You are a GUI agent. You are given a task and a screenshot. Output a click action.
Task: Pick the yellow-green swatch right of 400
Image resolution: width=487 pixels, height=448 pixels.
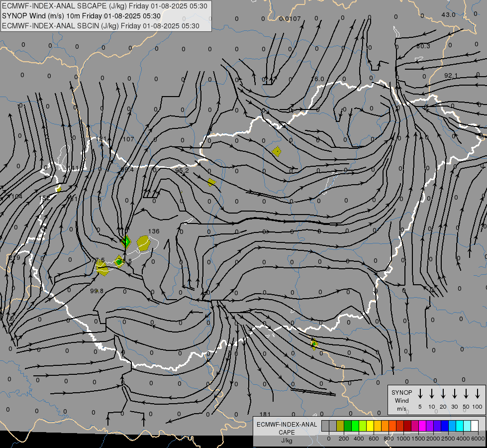point(363,426)
